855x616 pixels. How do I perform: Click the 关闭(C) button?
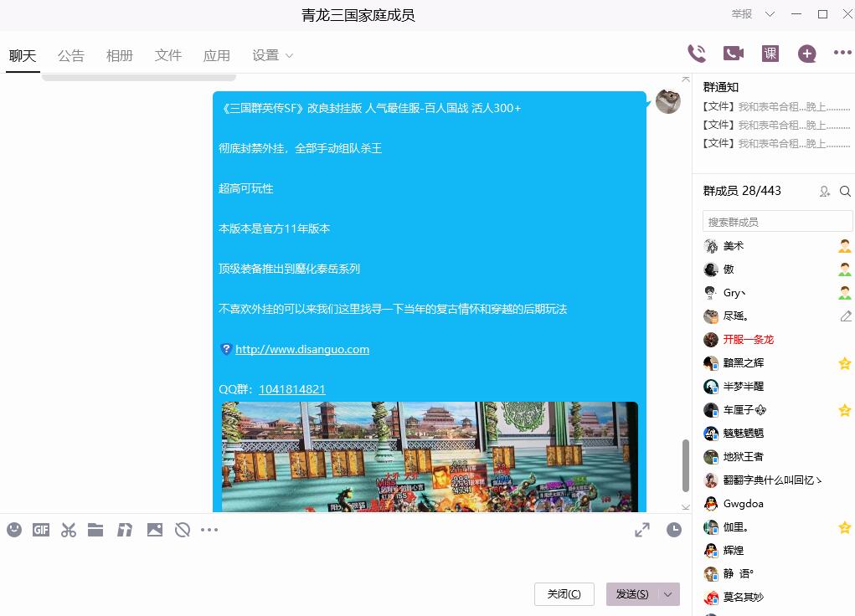click(x=564, y=594)
